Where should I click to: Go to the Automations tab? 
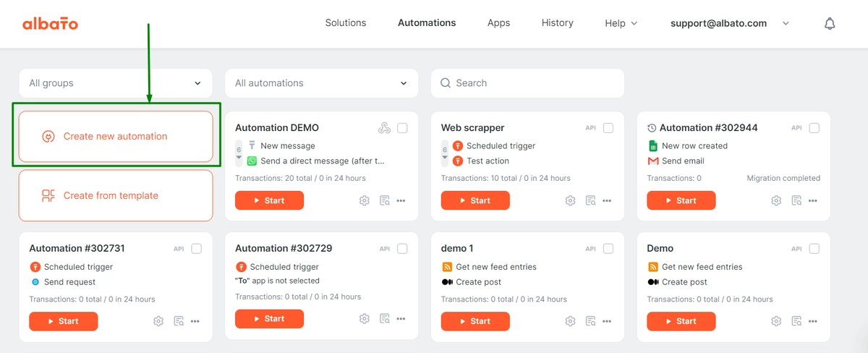pos(427,23)
